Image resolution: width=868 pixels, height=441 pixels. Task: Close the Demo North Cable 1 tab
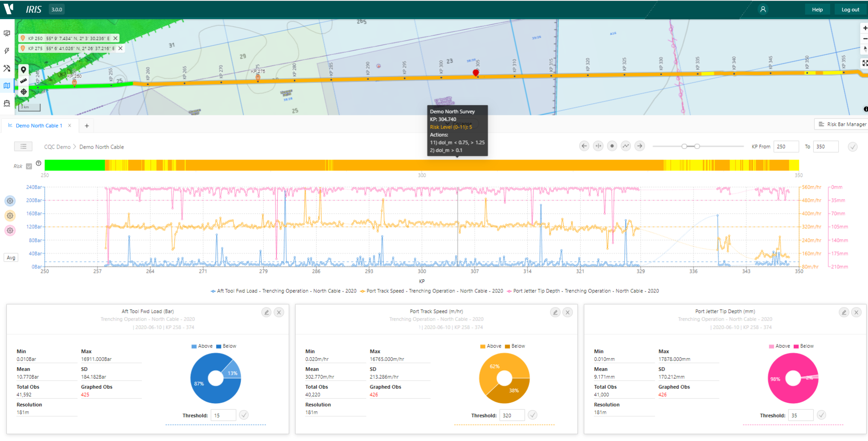70,126
